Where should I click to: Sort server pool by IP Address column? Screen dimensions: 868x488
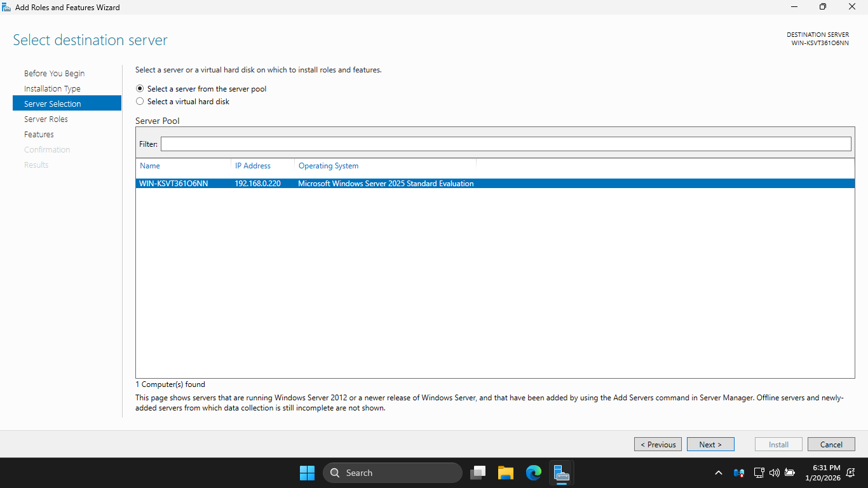(x=253, y=166)
